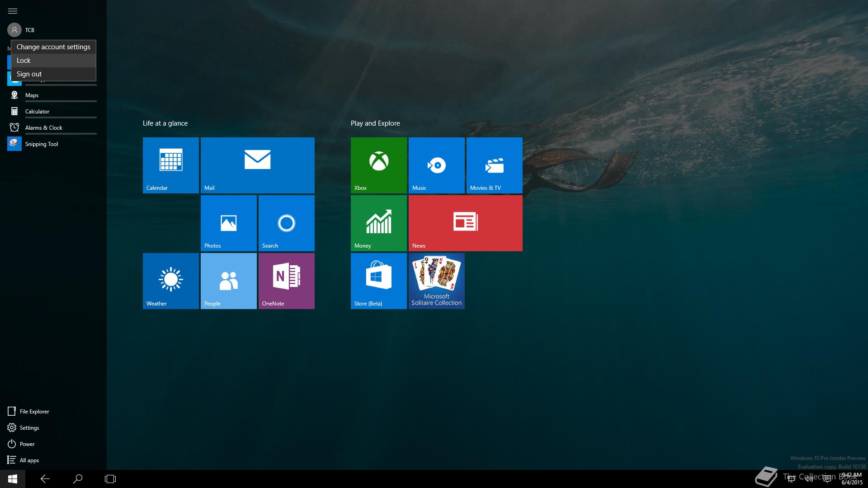Image resolution: width=868 pixels, height=488 pixels.
Task: Open the Action Center notifications icon
Action: click(x=827, y=479)
